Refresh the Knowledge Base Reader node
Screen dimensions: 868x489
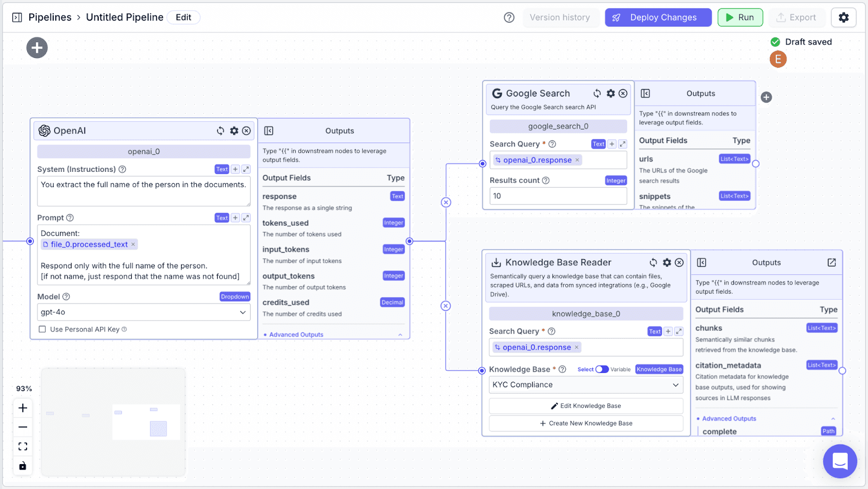pos(653,262)
